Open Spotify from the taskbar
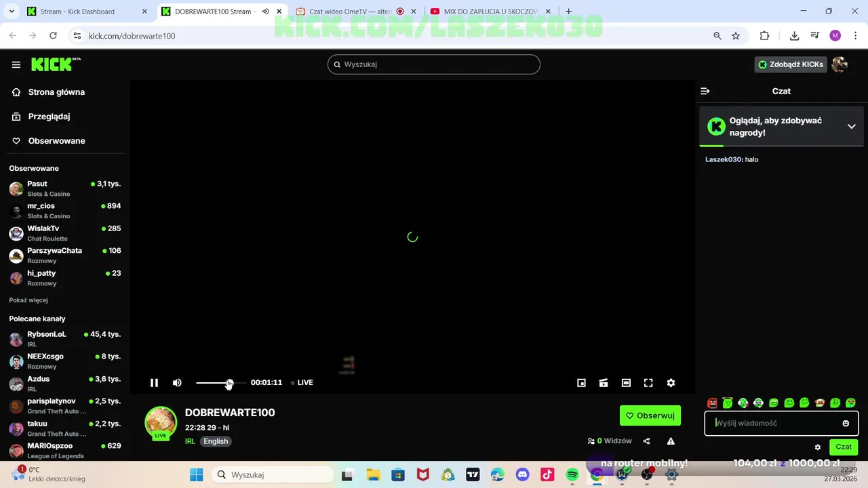Screen dimensions: 868x488 pos(572,475)
